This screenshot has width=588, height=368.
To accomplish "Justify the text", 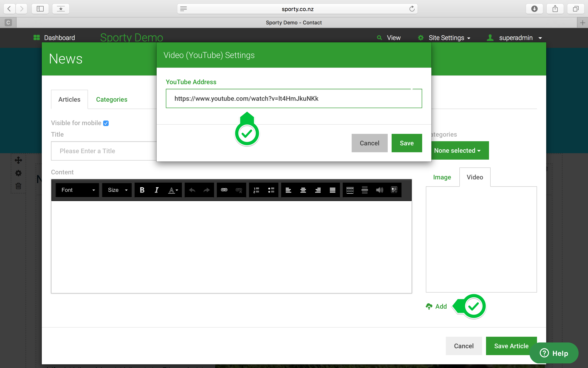I will click(333, 190).
